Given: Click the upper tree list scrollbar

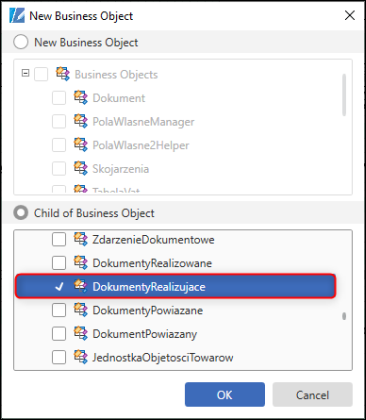Looking at the screenshot, I should 344,95.
